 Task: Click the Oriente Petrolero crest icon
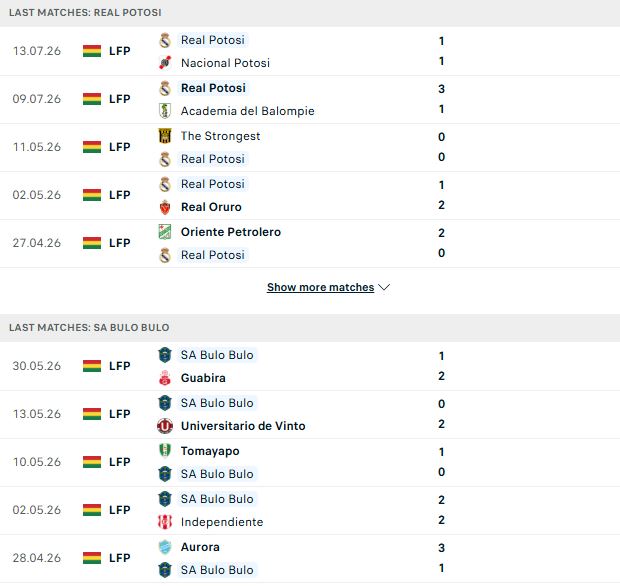165,232
